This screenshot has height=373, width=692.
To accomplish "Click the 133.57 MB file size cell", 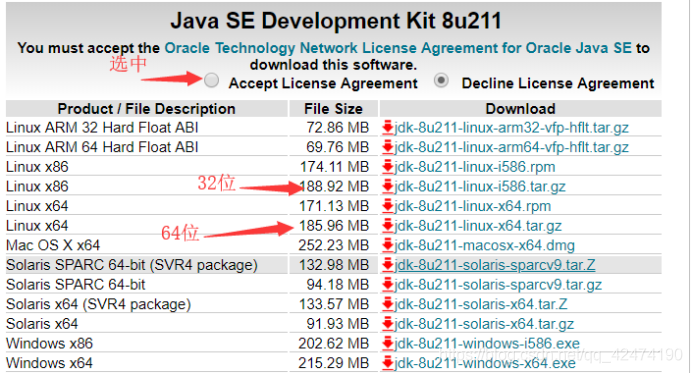I will tap(334, 304).
